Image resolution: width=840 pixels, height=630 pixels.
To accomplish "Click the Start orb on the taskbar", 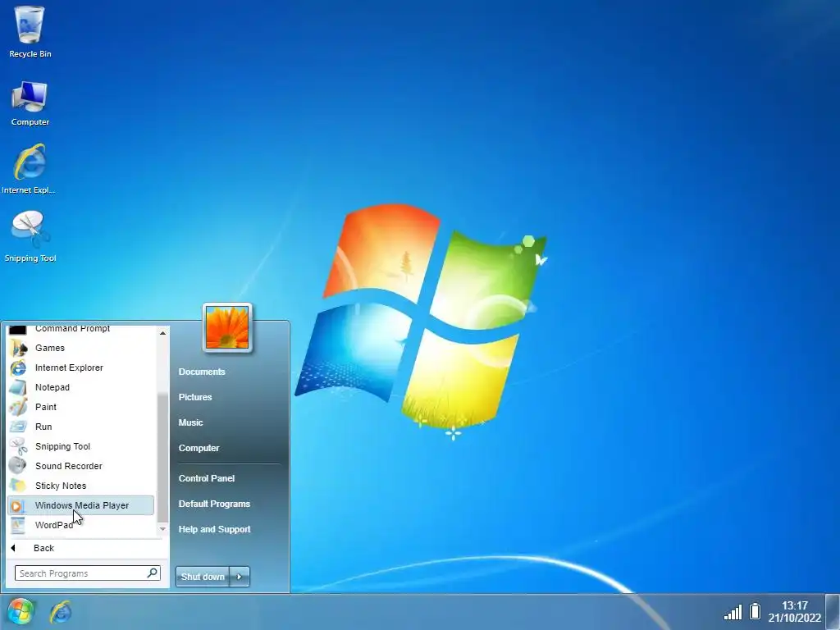I will coord(21,612).
